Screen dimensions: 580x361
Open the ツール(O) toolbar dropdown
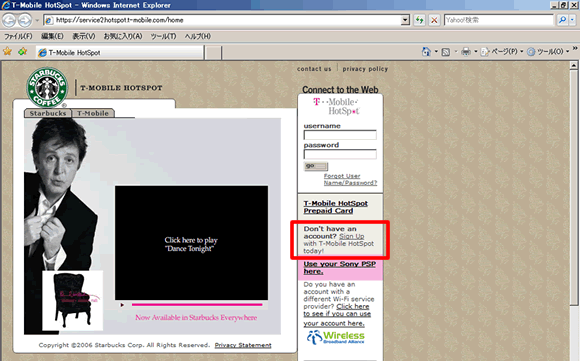[548, 52]
